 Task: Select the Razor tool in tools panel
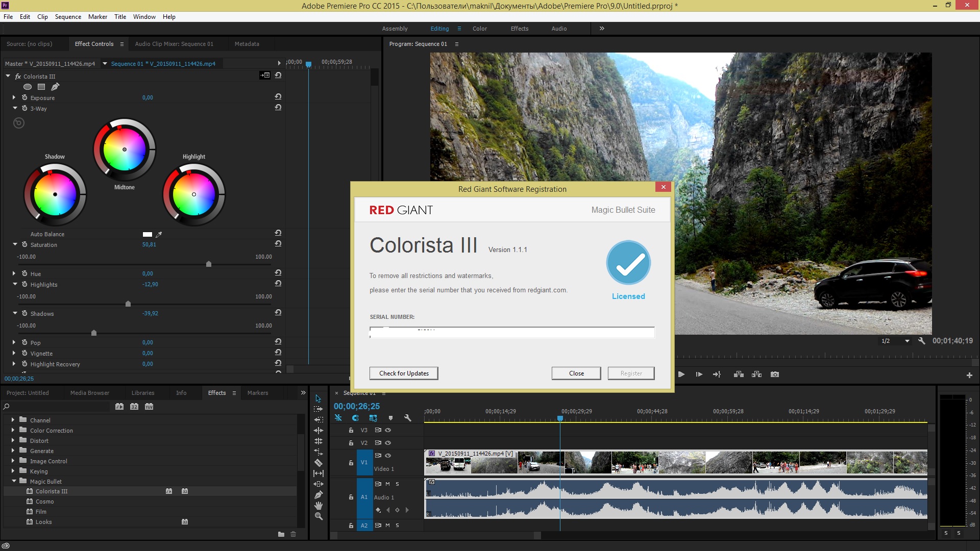click(318, 463)
